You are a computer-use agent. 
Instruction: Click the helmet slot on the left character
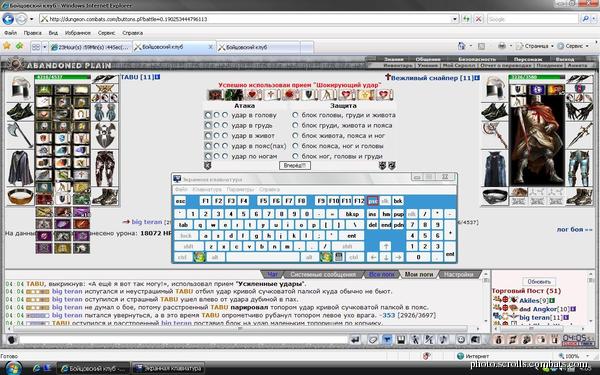point(20,88)
